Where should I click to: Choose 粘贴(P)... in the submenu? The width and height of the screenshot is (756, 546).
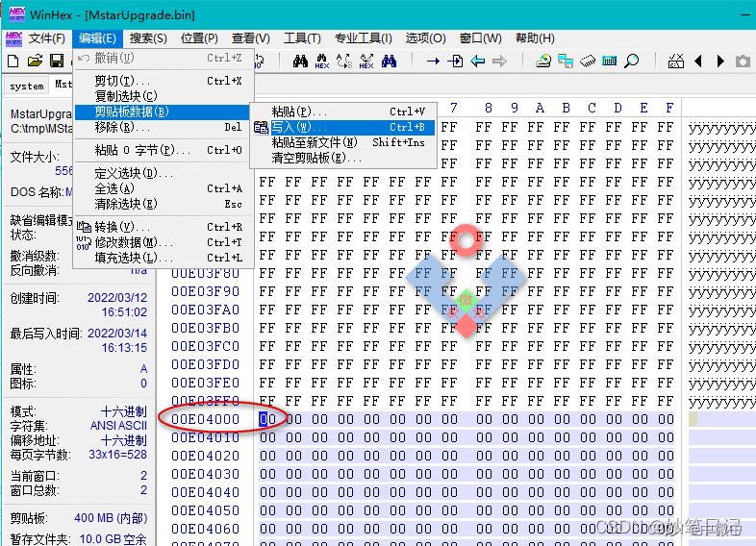pyautogui.click(x=343, y=112)
